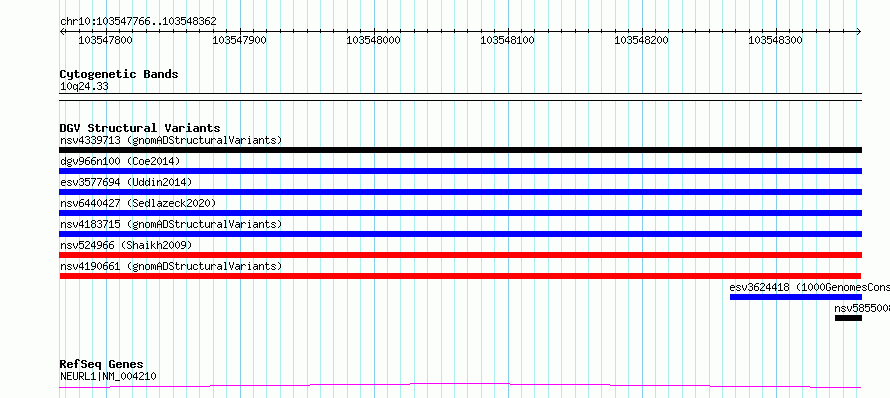
Task: Click the 10q24.33 cytogenetic band bar
Action: click(x=460, y=97)
